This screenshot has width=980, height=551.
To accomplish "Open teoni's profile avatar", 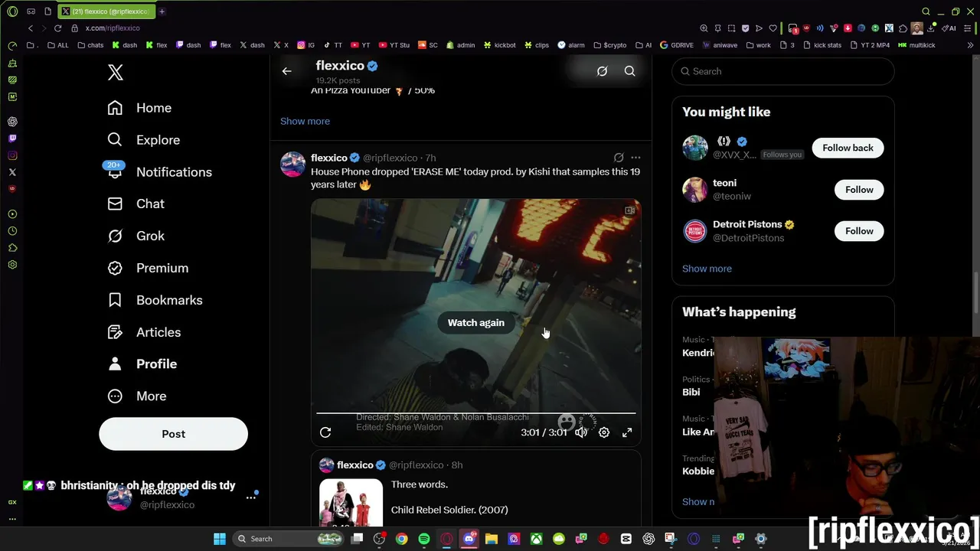I will (x=695, y=190).
